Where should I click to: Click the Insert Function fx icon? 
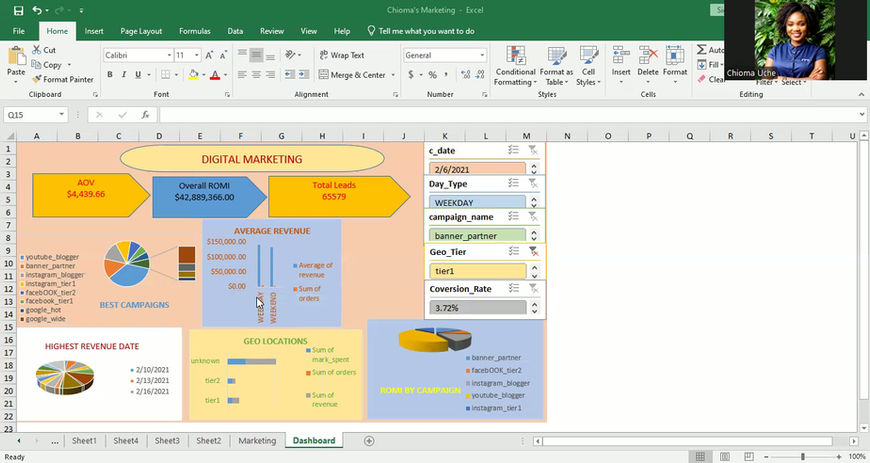[145, 115]
